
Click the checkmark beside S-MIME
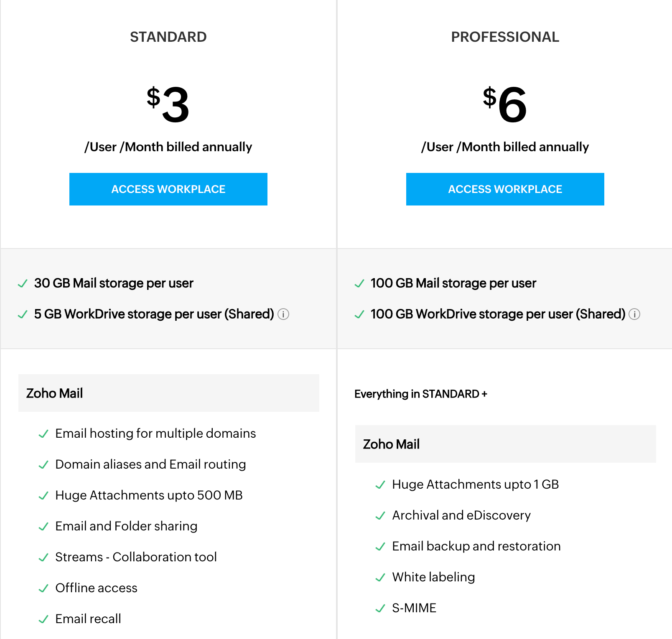(380, 609)
